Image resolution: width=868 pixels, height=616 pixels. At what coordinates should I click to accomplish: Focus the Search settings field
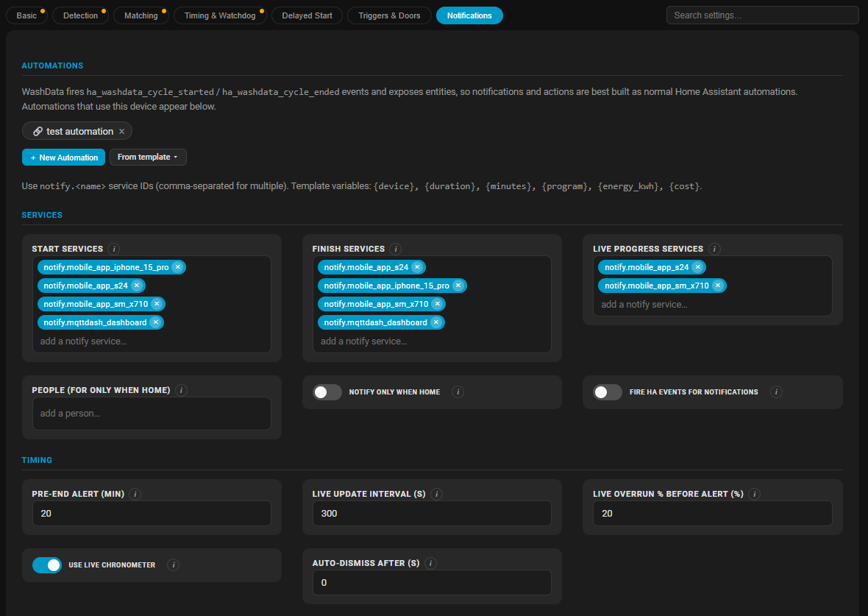point(762,15)
